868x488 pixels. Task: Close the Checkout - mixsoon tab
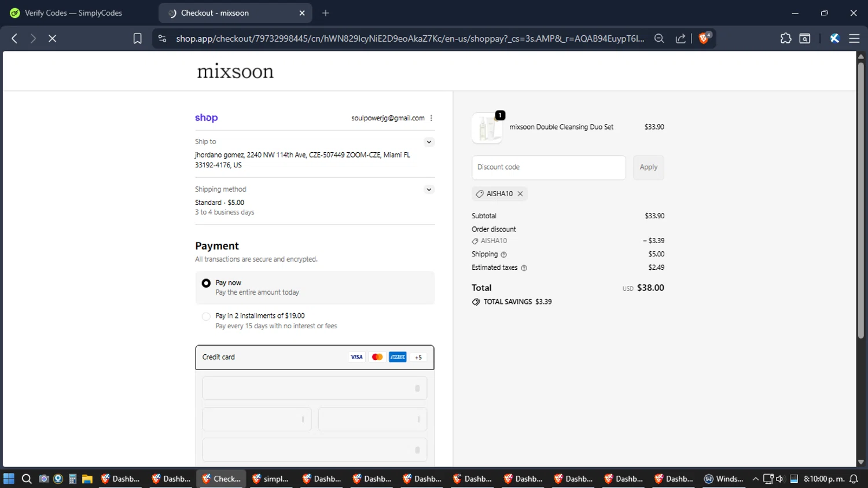coord(302,13)
